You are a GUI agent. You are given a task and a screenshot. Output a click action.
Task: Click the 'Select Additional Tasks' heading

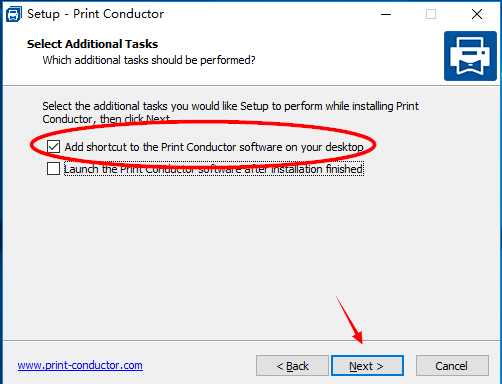(x=92, y=44)
